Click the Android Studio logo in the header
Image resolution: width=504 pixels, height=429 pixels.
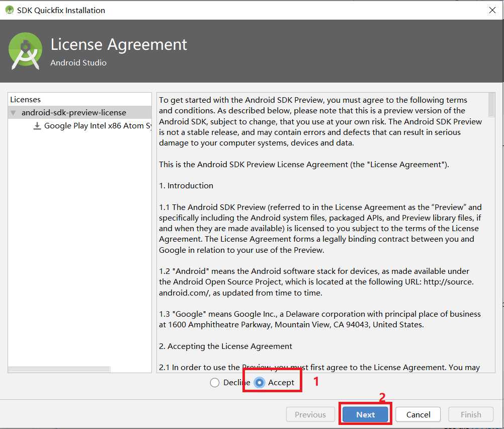[25, 51]
